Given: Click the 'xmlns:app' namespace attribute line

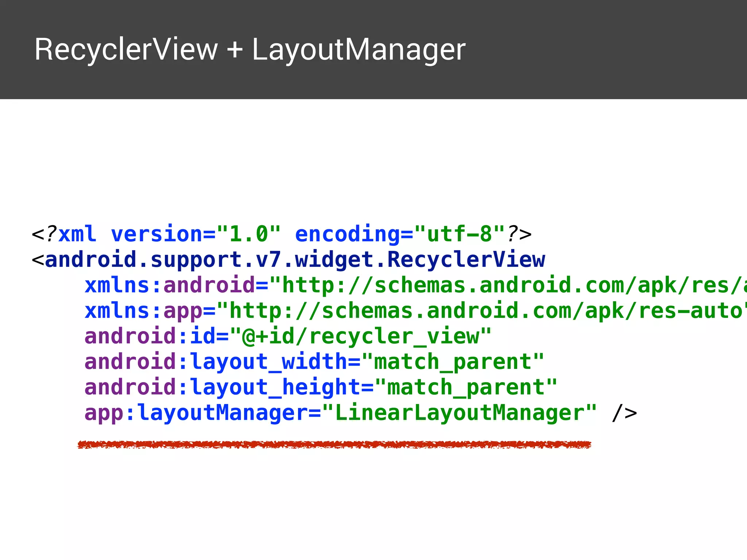Looking at the screenshot, I should pos(416,311).
